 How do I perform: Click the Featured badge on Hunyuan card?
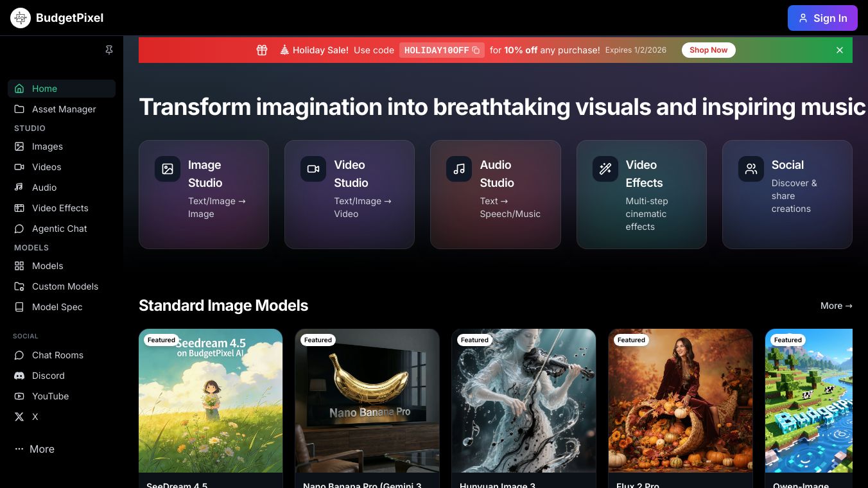pyautogui.click(x=474, y=340)
